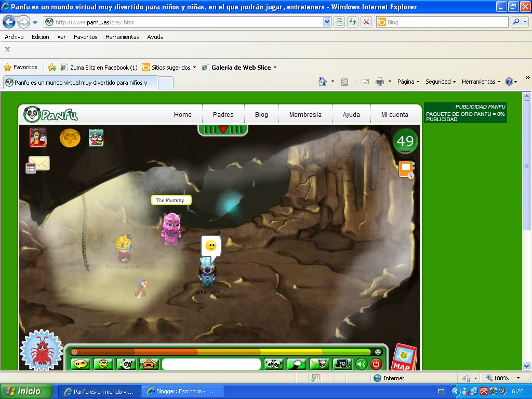Open the Edición menu

(x=41, y=37)
